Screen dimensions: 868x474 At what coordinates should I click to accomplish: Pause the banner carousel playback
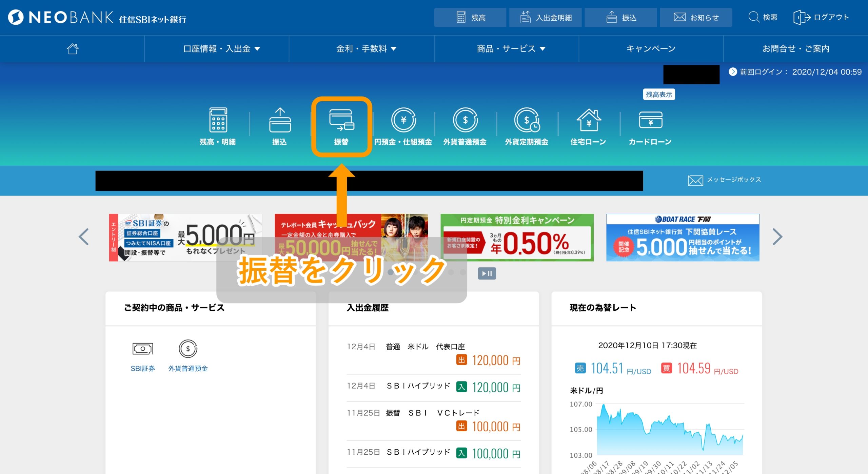pyautogui.click(x=487, y=273)
